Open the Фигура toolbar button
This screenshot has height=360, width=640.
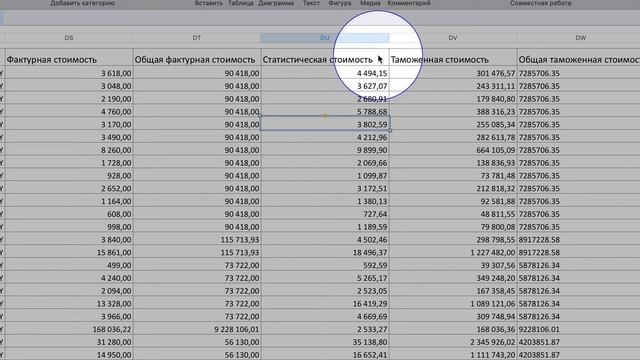(x=340, y=3)
